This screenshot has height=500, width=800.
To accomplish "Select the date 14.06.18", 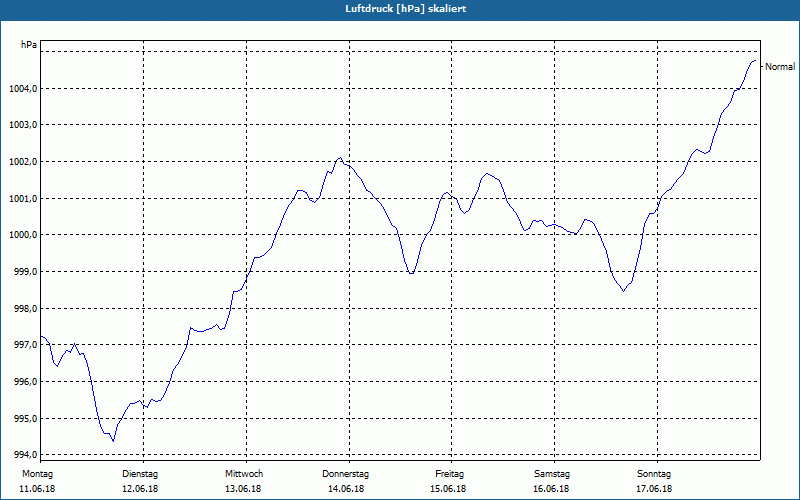I will click(346, 489).
